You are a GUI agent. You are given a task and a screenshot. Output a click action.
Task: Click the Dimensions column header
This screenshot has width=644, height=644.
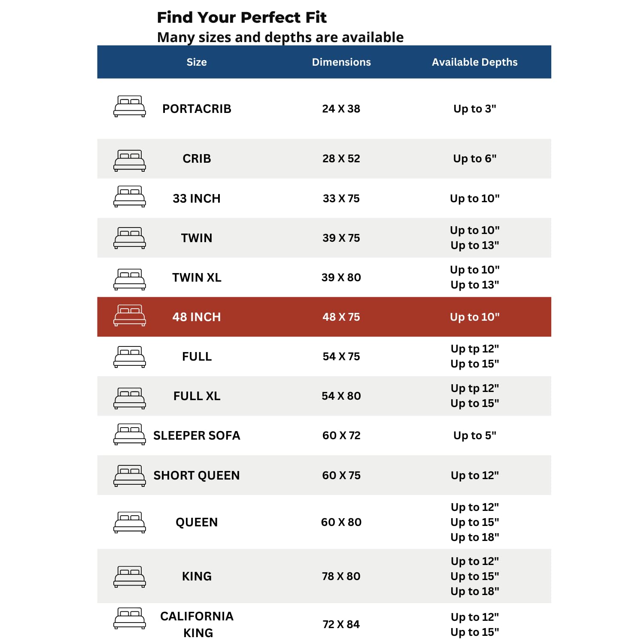pyautogui.click(x=341, y=62)
